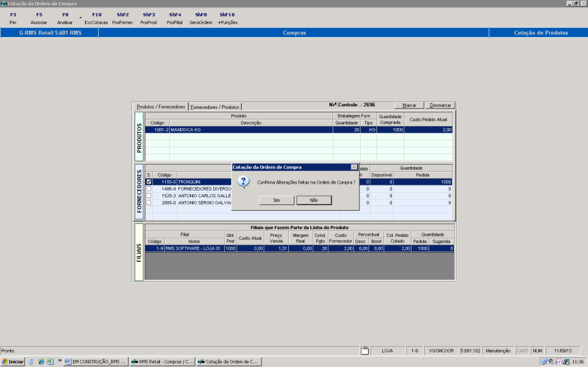The height and width of the screenshot is (367, 588).
Task: Click the document icon in status bar
Action: coord(365,351)
